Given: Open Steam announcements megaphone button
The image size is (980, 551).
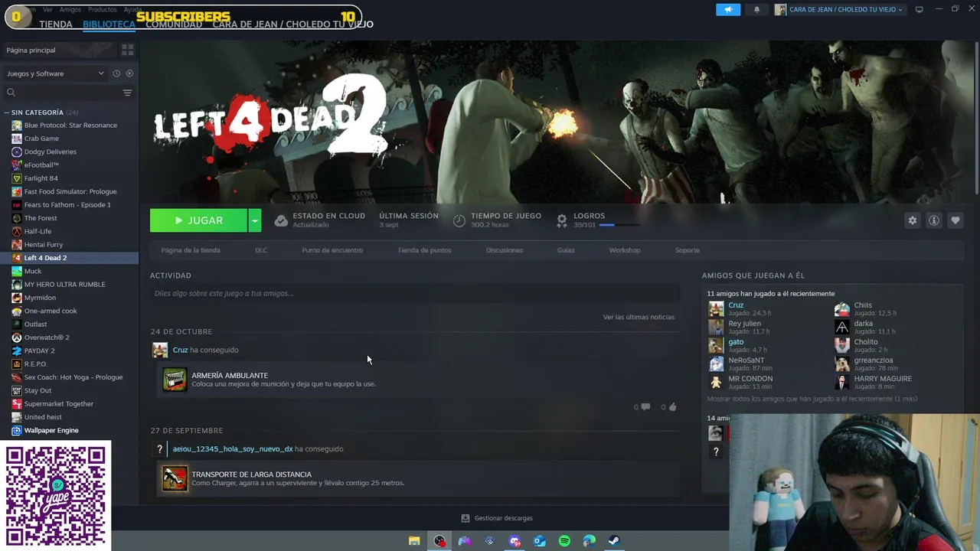Looking at the screenshot, I should (728, 9).
